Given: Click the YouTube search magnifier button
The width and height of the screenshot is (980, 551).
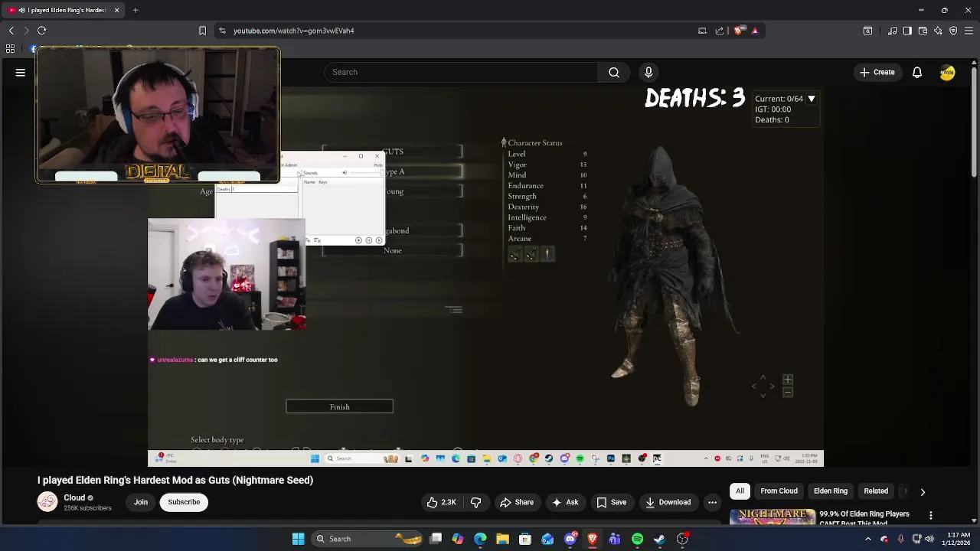Looking at the screenshot, I should [x=614, y=72].
